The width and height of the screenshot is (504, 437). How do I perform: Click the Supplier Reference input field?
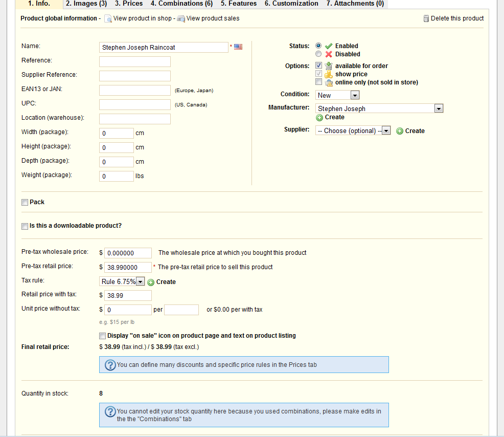pos(134,76)
